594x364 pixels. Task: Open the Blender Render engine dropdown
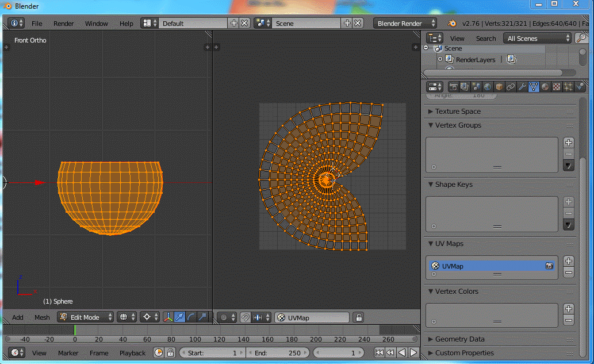[x=407, y=24]
